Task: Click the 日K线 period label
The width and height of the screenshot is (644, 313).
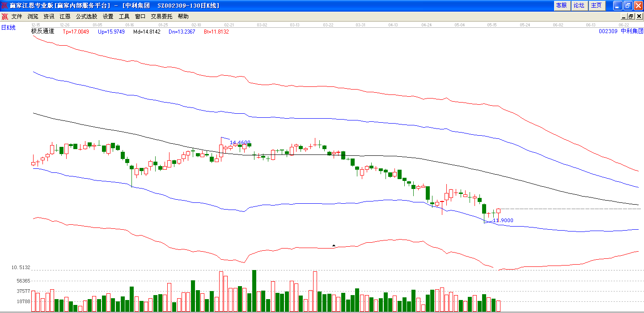Action: pos(8,28)
